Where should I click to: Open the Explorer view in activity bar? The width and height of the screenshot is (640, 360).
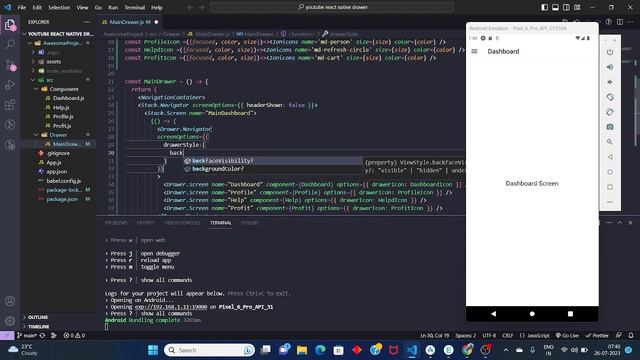pos(10,25)
